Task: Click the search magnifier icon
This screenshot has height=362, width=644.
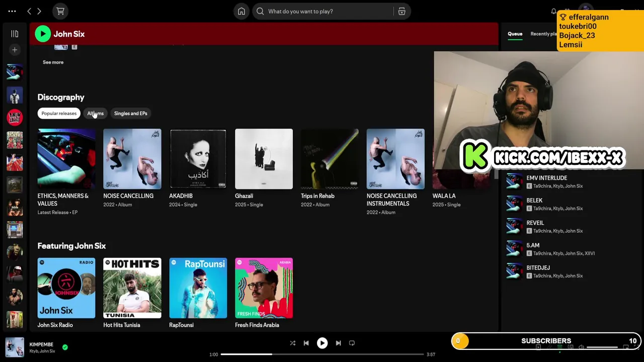Action: [260, 11]
